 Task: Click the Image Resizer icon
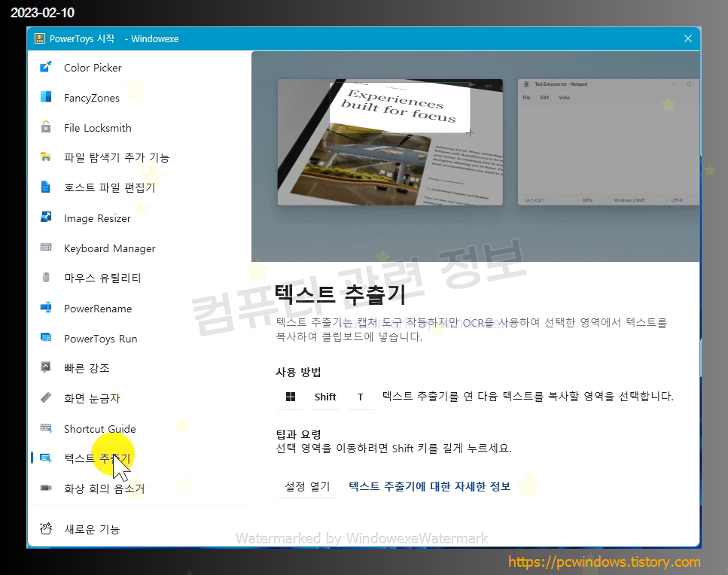point(45,217)
